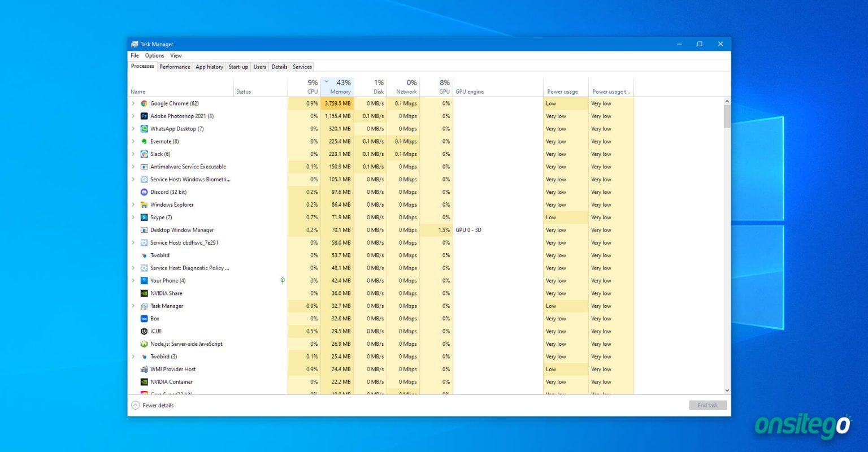Click the WhatsApp Desktop icon
868x452 pixels.
[145, 129]
